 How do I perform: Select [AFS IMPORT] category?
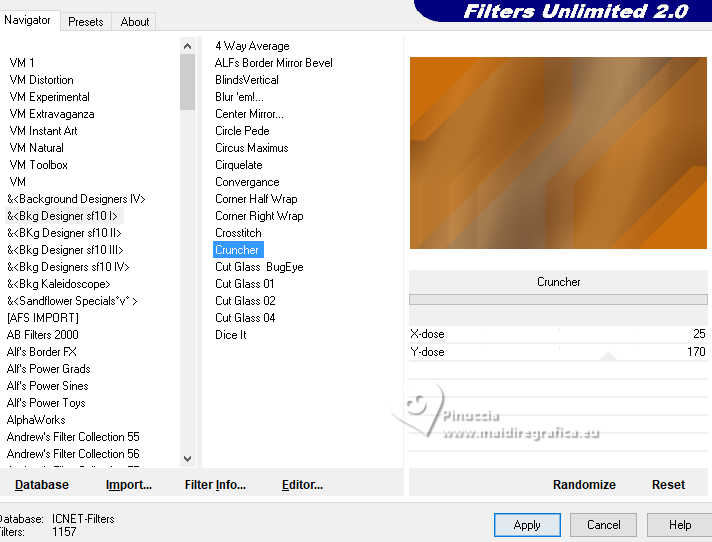pos(43,318)
